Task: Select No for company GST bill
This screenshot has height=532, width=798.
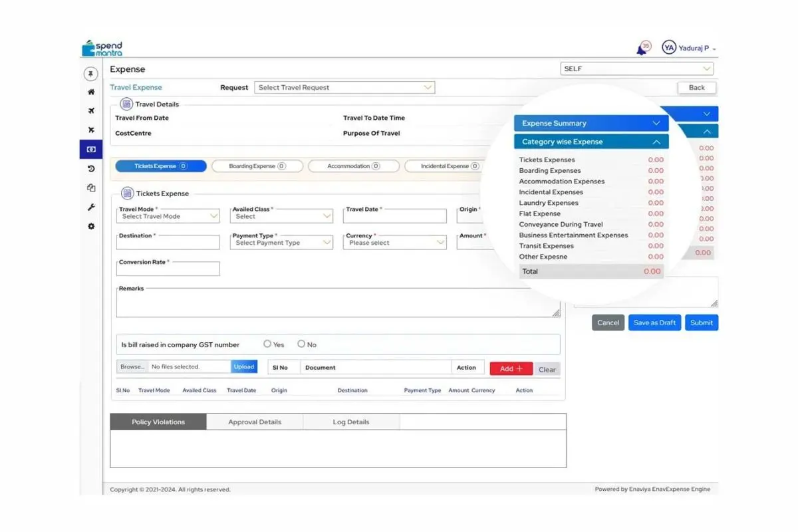Action: click(x=301, y=344)
